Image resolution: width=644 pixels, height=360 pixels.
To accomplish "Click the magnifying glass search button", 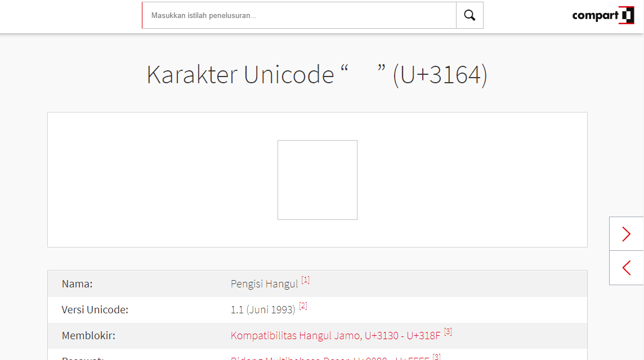I will click(x=469, y=15).
